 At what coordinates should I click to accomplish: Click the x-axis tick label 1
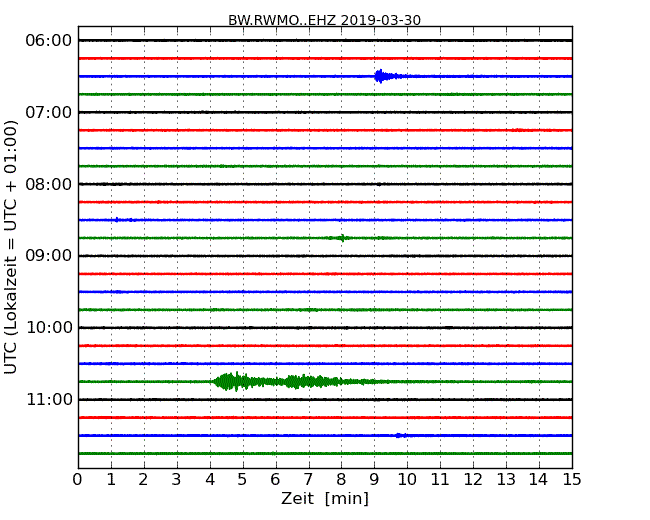pyautogui.click(x=111, y=480)
